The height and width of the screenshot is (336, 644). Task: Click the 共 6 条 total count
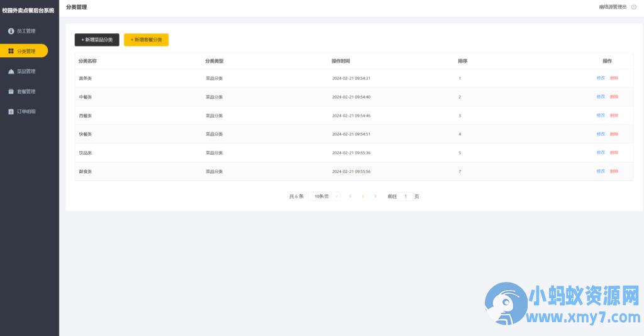click(x=296, y=196)
